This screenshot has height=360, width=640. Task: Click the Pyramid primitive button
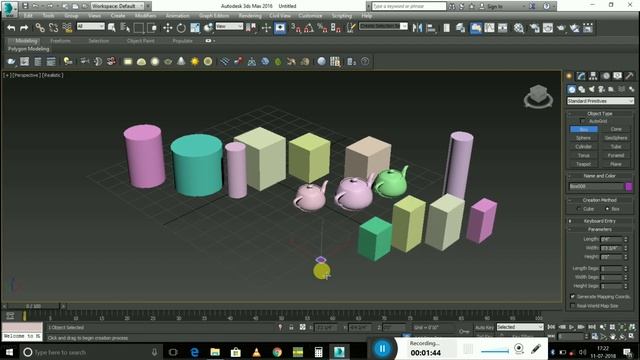pyautogui.click(x=616, y=156)
